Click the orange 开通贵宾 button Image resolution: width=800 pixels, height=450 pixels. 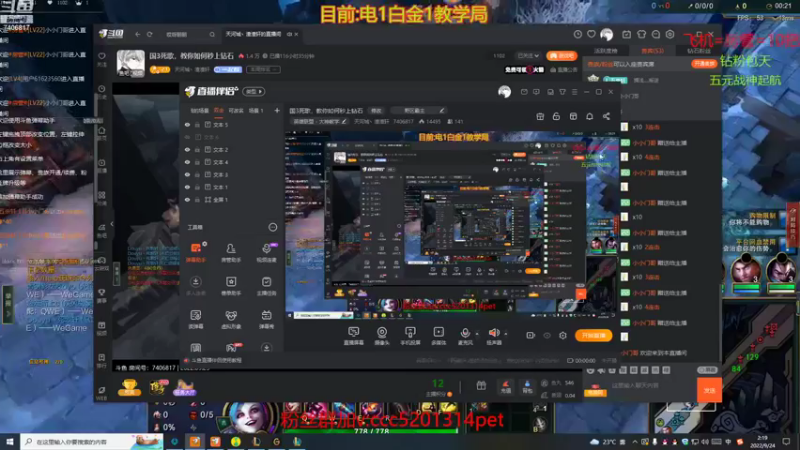[x=704, y=64]
